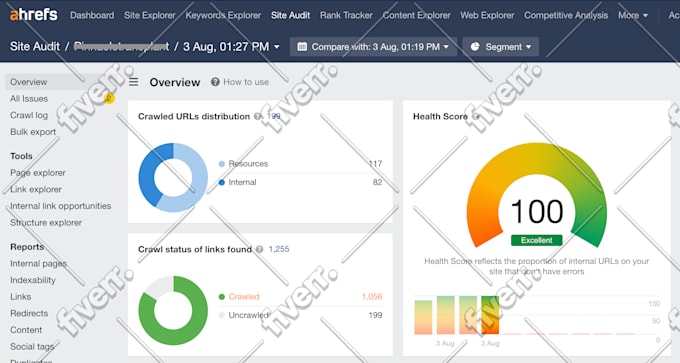This screenshot has width=680, height=363.
Task: Go to Site Explorer
Action: (150, 15)
